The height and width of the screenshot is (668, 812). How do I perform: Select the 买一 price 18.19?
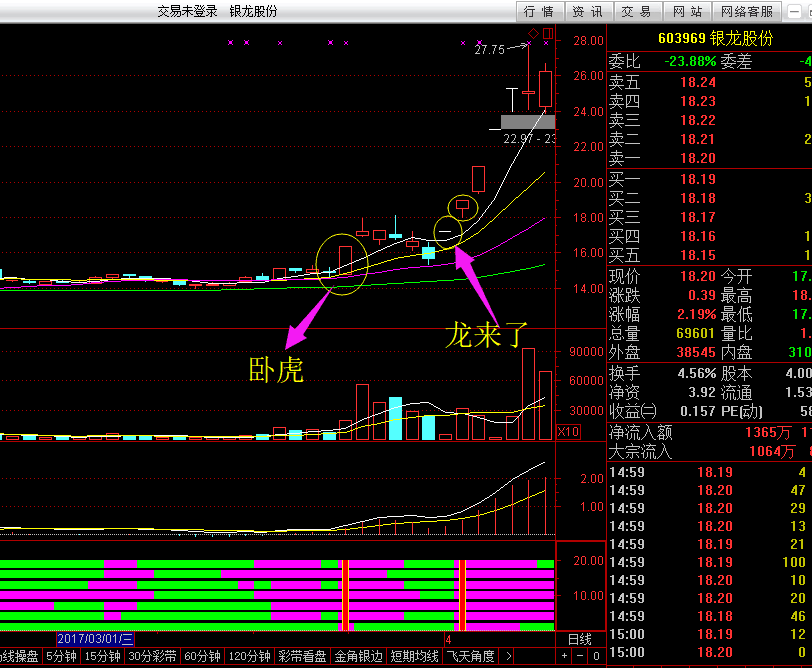[x=698, y=180]
